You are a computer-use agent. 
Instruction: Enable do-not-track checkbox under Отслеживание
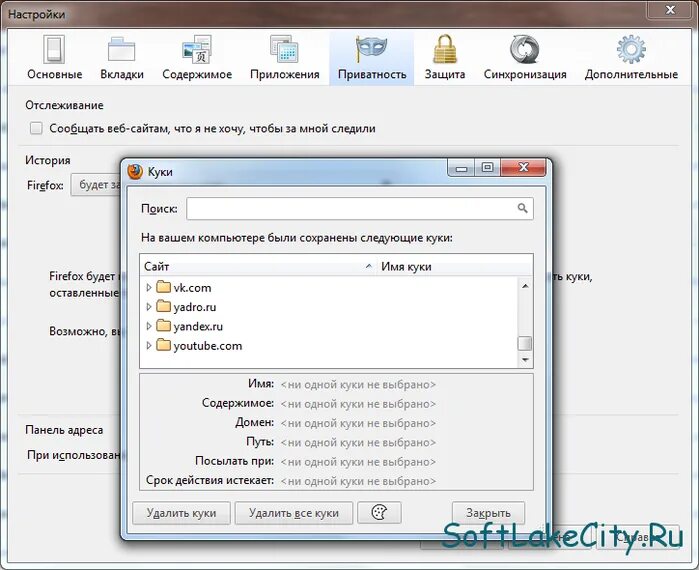(x=36, y=128)
